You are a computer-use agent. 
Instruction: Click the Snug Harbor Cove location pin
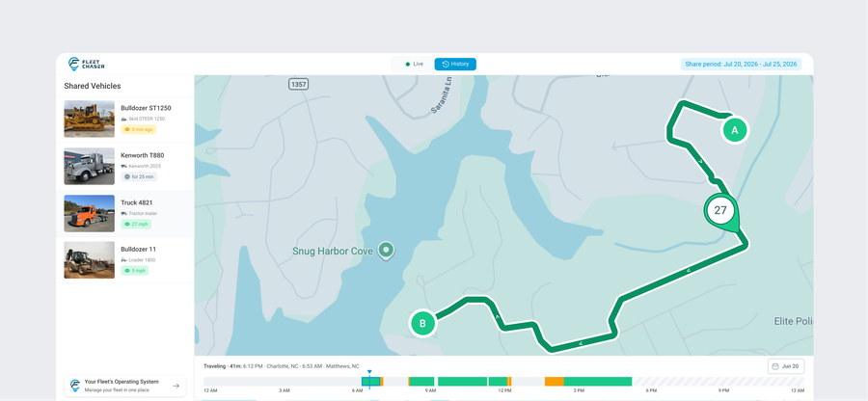point(386,251)
